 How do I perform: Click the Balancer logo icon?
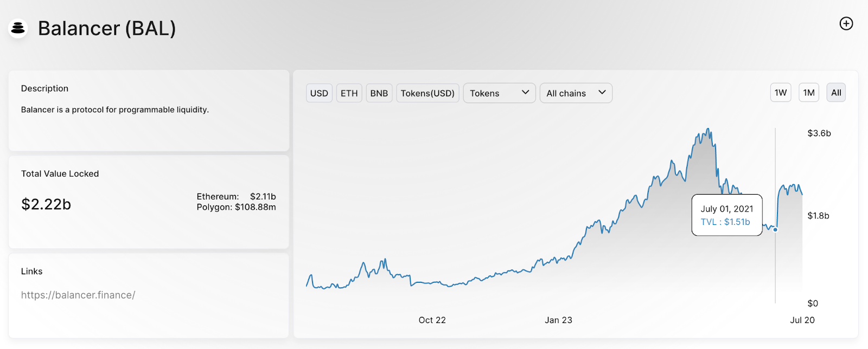(x=18, y=28)
